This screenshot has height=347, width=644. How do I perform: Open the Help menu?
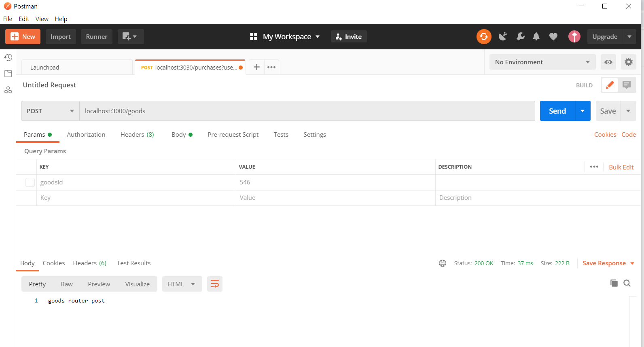[61, 19]
